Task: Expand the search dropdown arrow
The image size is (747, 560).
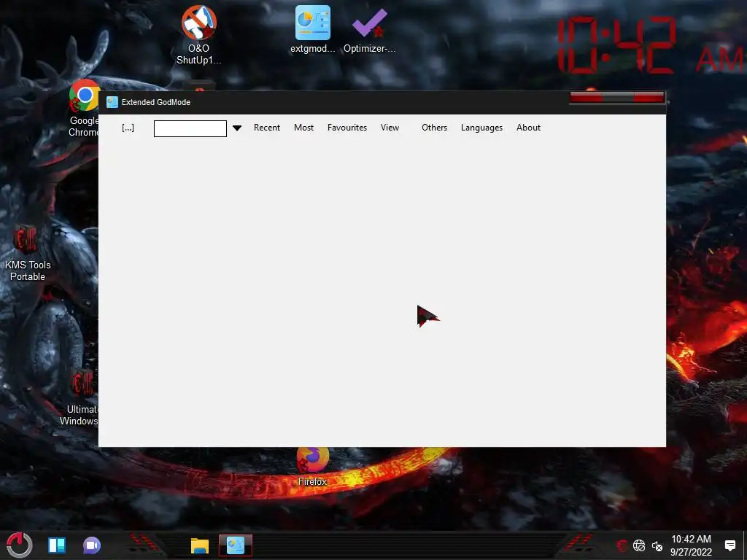Action: point(237,128)
